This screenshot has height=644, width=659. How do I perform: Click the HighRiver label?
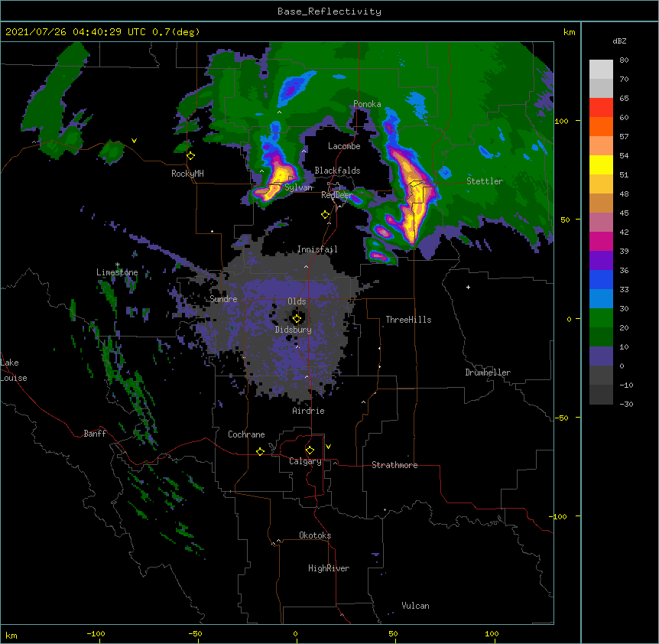[x=329, y=568]
